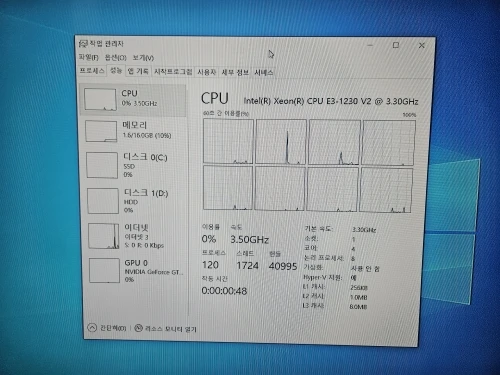Select 메모리 in the performance sidebar
Screen dimensions: 500x375
(x=133, y=131)
